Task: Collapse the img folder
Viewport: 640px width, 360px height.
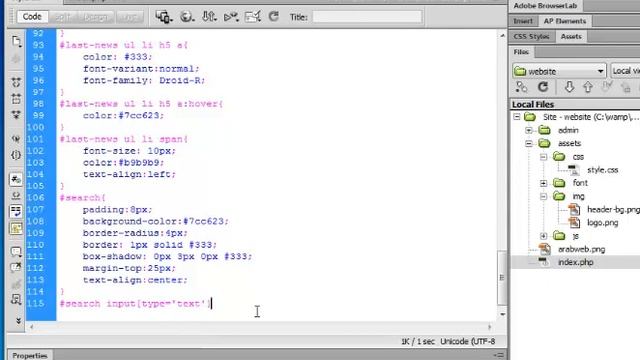Action: tap(544, 196)
